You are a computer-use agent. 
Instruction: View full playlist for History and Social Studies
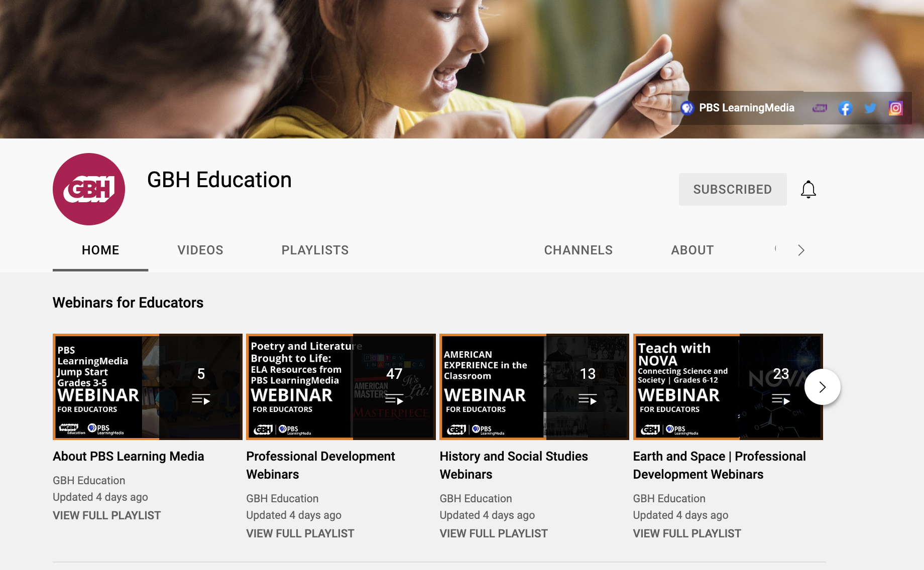coord(493,533)
